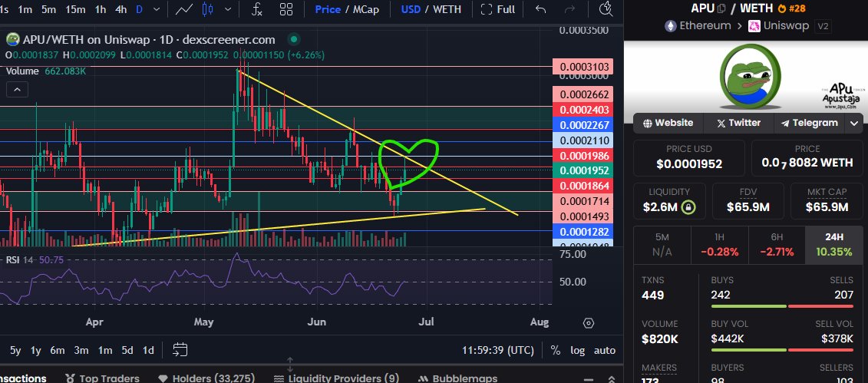Select the 1H stats tab showing -0.28%
Image resolution: width=868 pixels, height=383 pixels.
point(719,245)
